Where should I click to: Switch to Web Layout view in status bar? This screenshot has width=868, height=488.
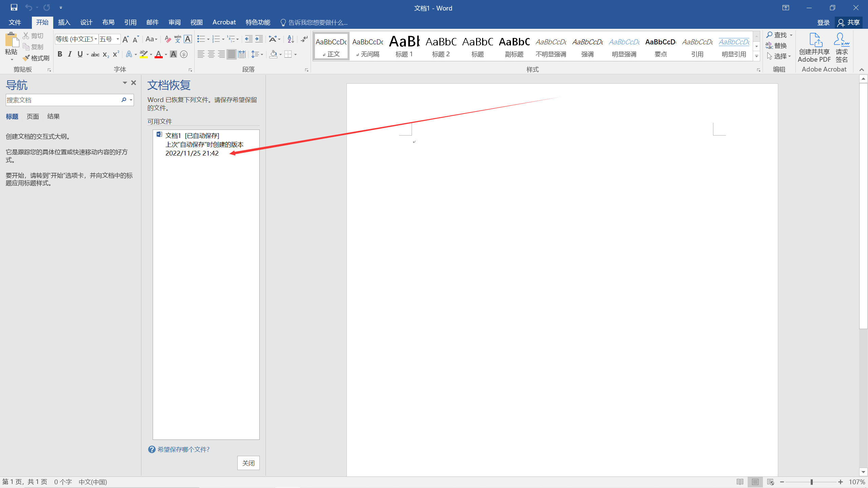point(770,482)
